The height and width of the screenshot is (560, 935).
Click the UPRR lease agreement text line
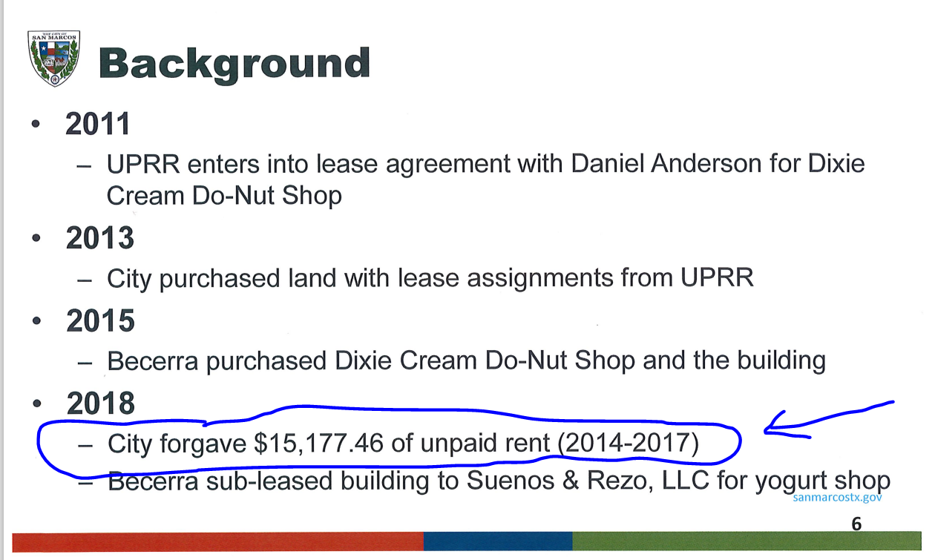(485, 163)
